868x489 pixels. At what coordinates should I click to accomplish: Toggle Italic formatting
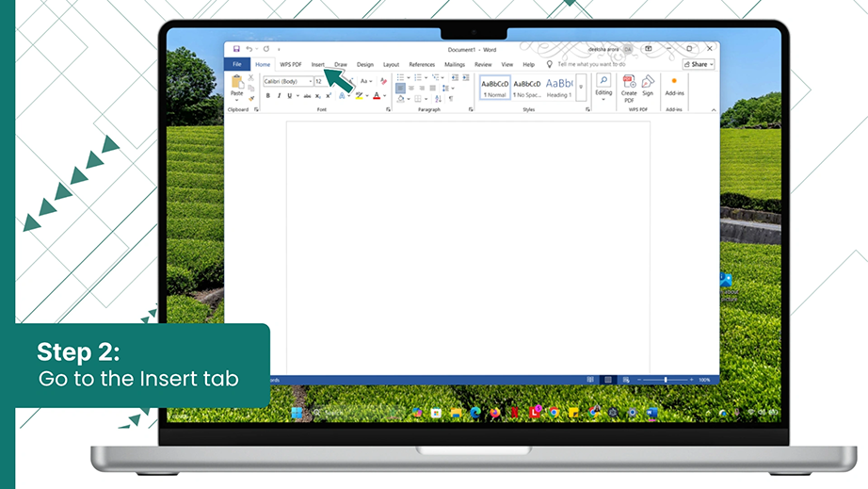(x=279, y=96)
